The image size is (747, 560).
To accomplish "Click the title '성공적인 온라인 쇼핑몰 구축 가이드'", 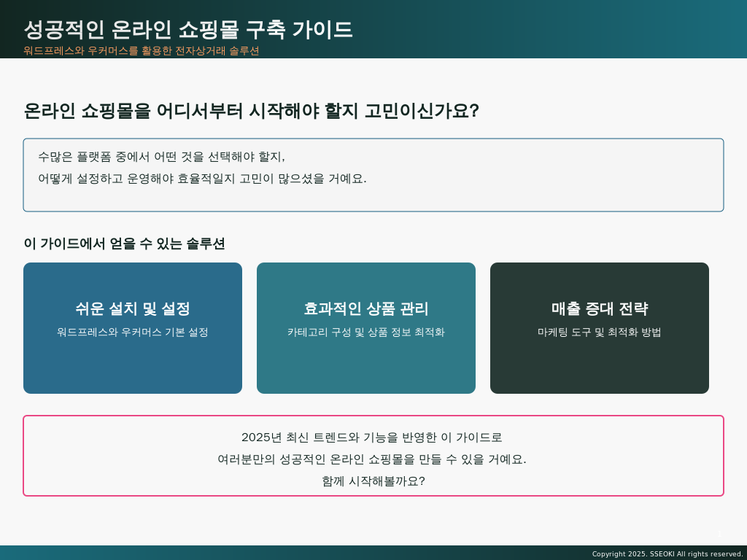I will click(188, 29).
